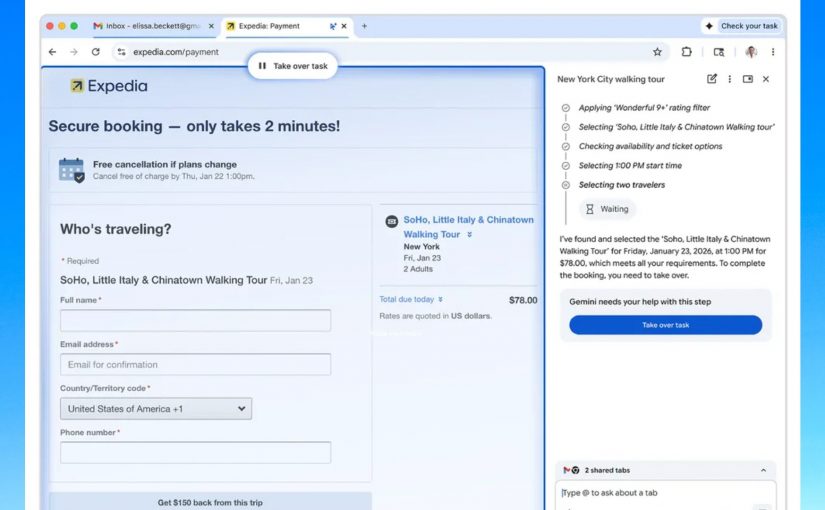This screenshot has height=510, width=825.
Task: Reload the Expedia payment page
Action: click(x=95, y=52)
